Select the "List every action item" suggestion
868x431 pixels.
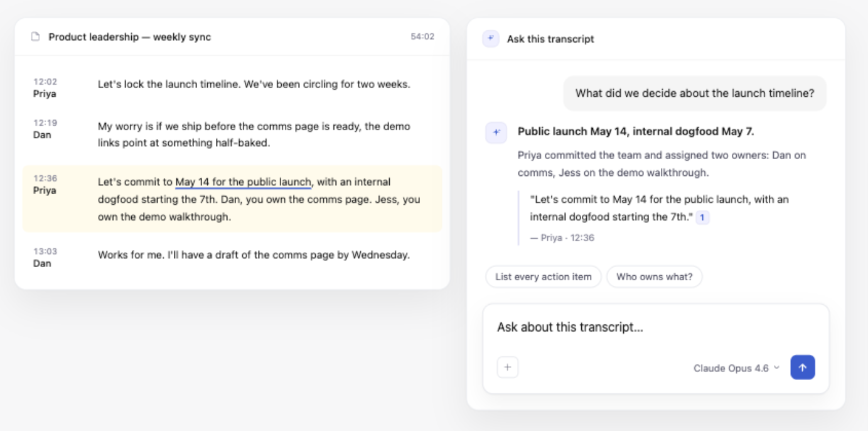[543, 276]
